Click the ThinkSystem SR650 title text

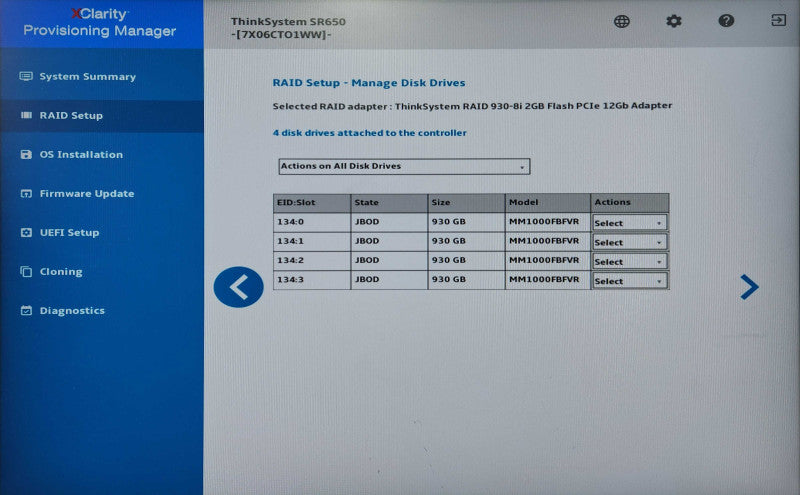pos(288,22)
